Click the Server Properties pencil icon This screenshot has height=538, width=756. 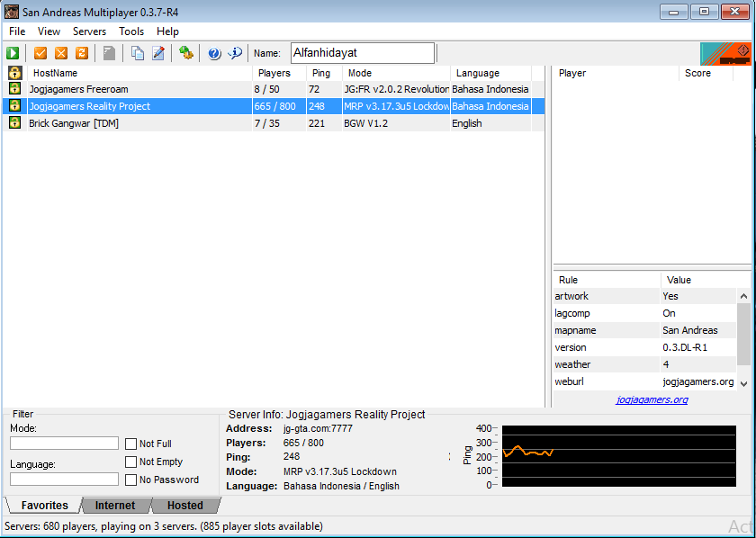158,53
